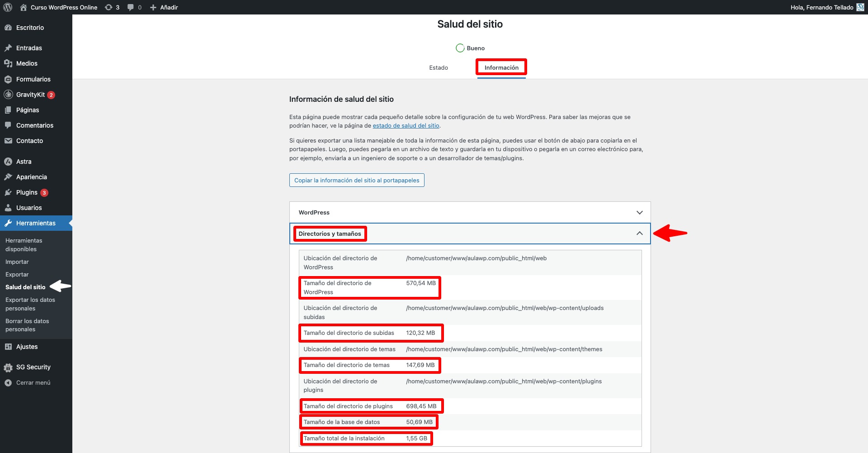Collapse the Directorios y tamaños chevron
Viewport: 868px width, 453px height.
click(640, 234)
